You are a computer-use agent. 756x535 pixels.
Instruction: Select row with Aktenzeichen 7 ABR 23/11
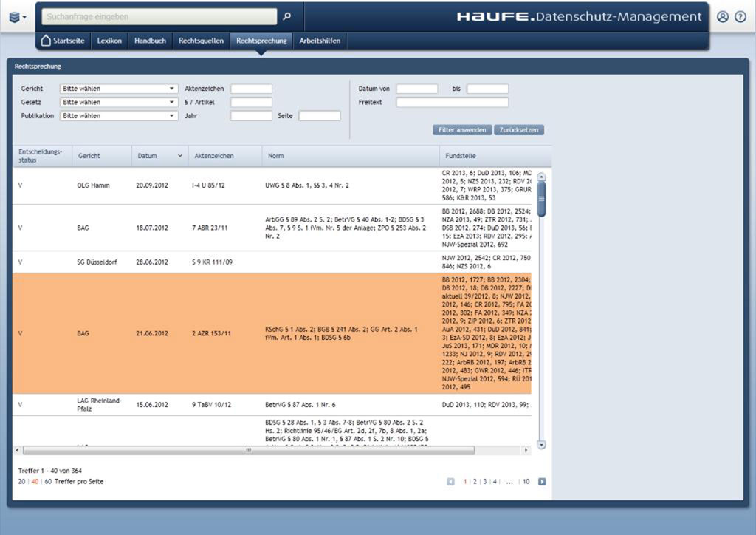click(272, 228)
